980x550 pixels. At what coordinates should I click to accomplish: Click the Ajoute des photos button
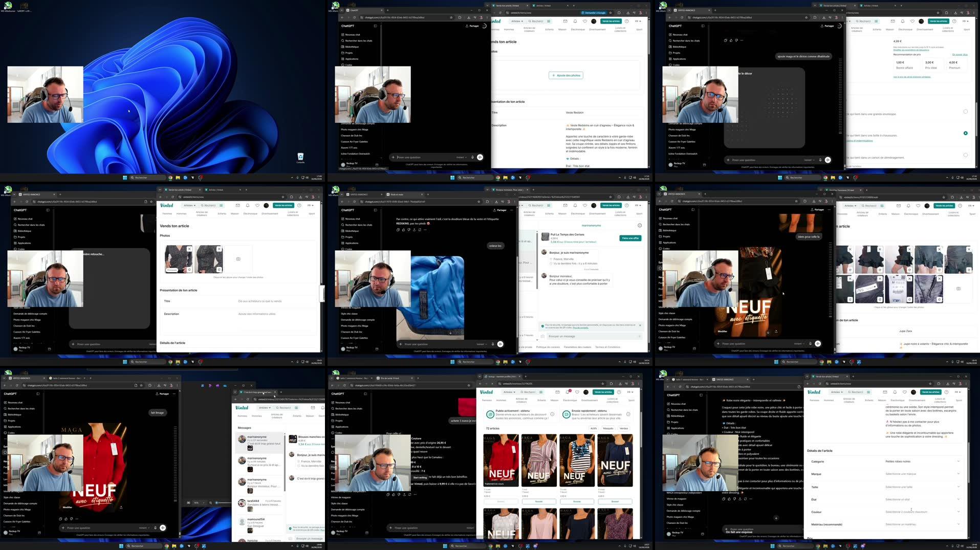566,75
